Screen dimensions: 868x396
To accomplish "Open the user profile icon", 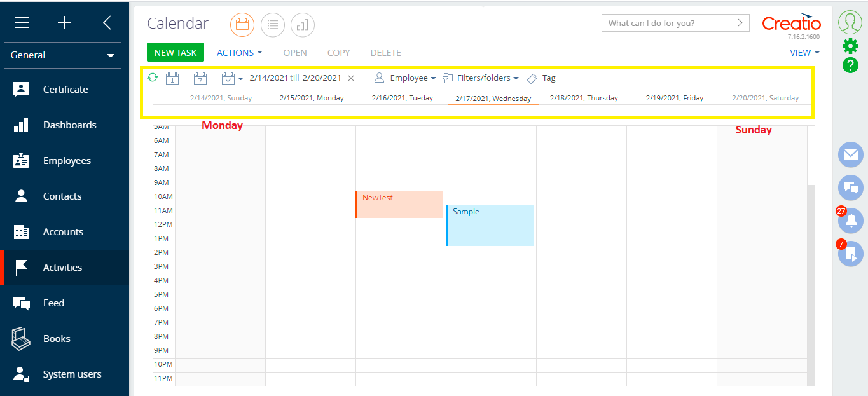I will tap(850, 22).
